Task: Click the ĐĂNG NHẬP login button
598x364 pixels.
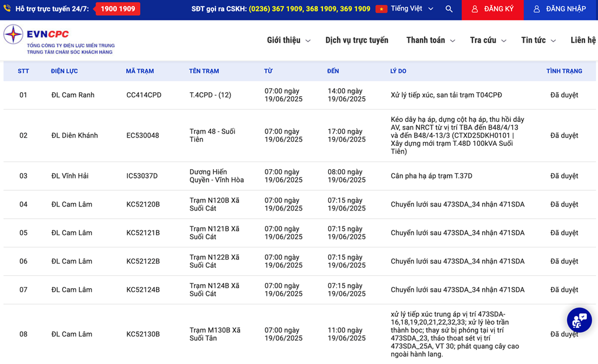Action: click(561, 10)
